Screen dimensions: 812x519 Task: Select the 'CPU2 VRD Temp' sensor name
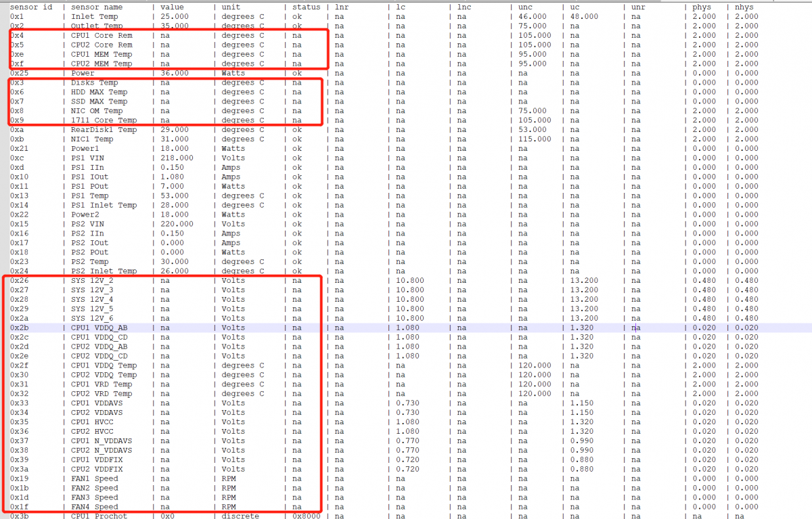click(101, 394)
